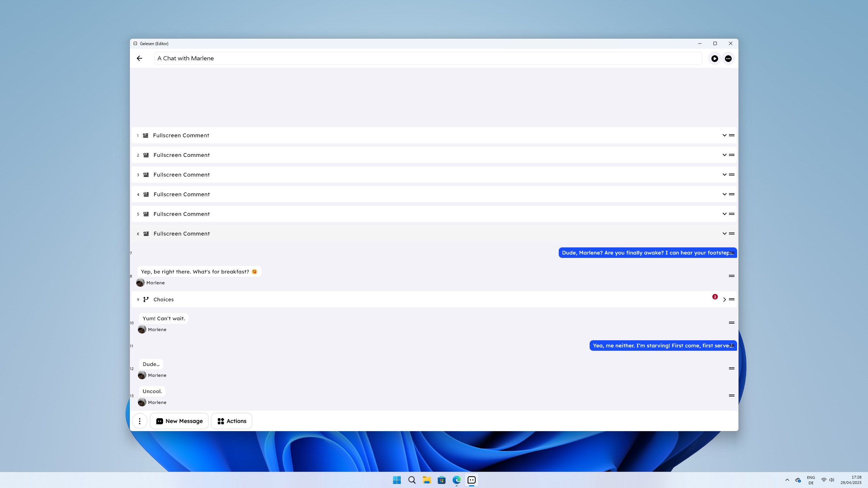Click drag handle of "Dude…" message
Image resolution: width=868 pixels, height=488 pixels.
731,368
